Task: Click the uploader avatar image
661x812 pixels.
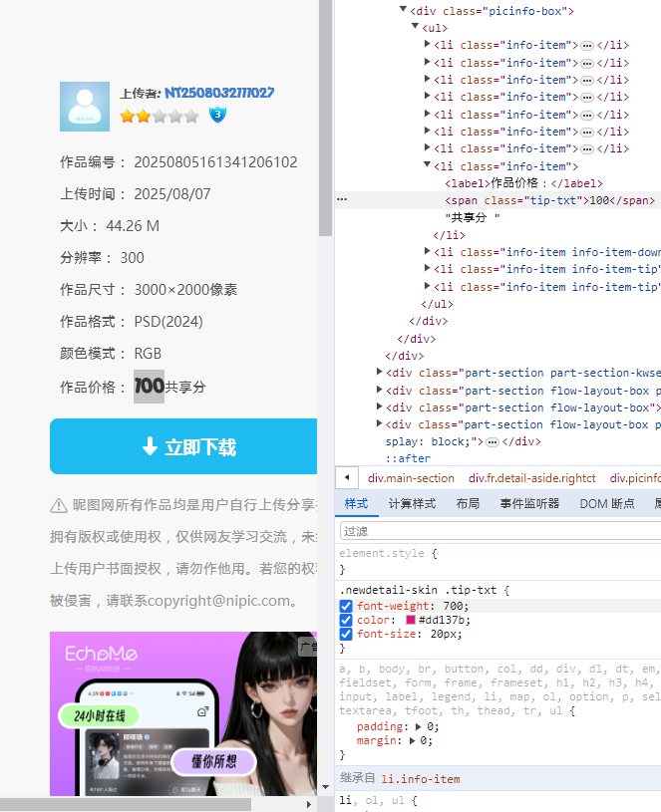Action: pyautogui.click(x=85, y=107)
